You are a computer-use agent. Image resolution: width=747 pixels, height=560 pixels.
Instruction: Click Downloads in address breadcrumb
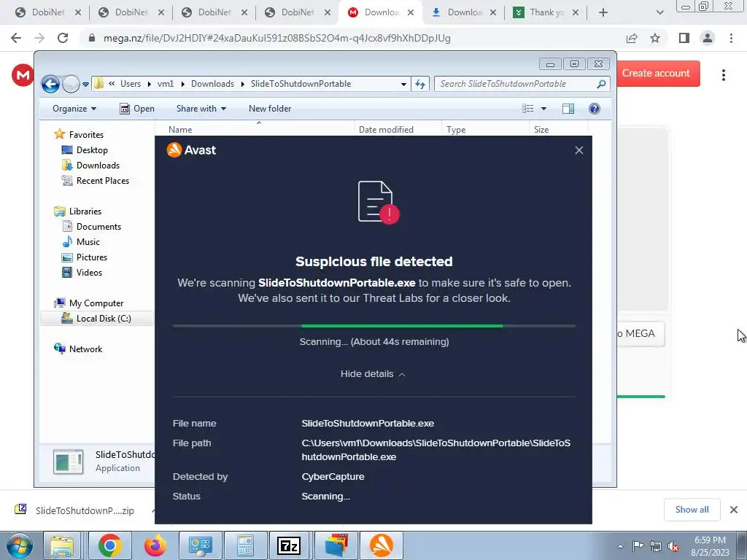click(212, 84)
